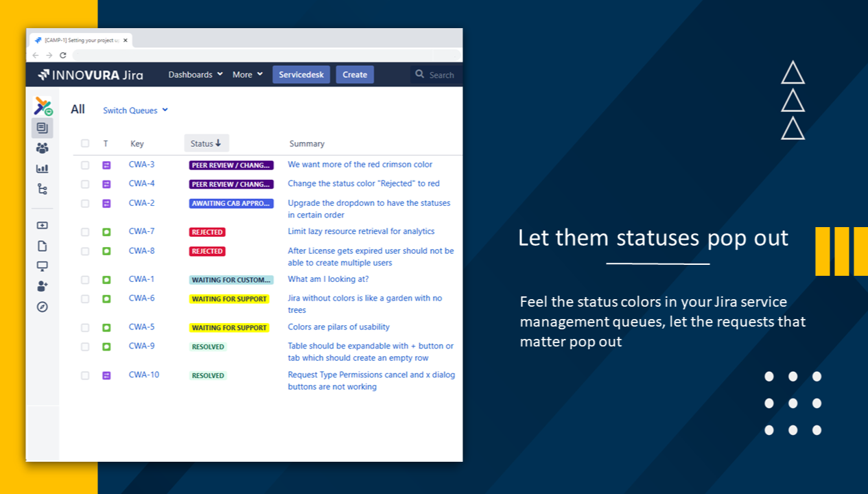Click the Raise a request icon in sidebar
The width and height of the screenshot is (868, 494).
(x=42, y=225)
